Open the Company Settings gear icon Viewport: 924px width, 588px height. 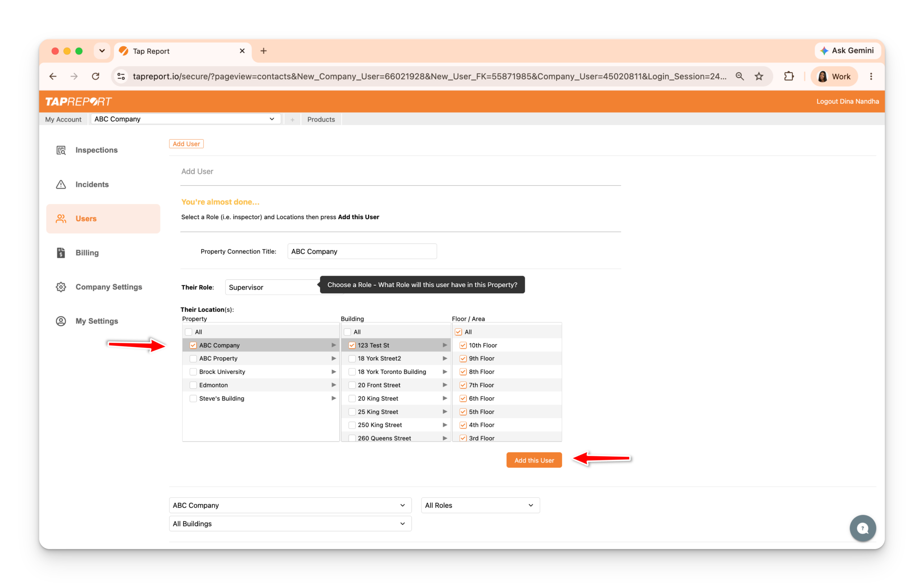[x=61, y=287]
